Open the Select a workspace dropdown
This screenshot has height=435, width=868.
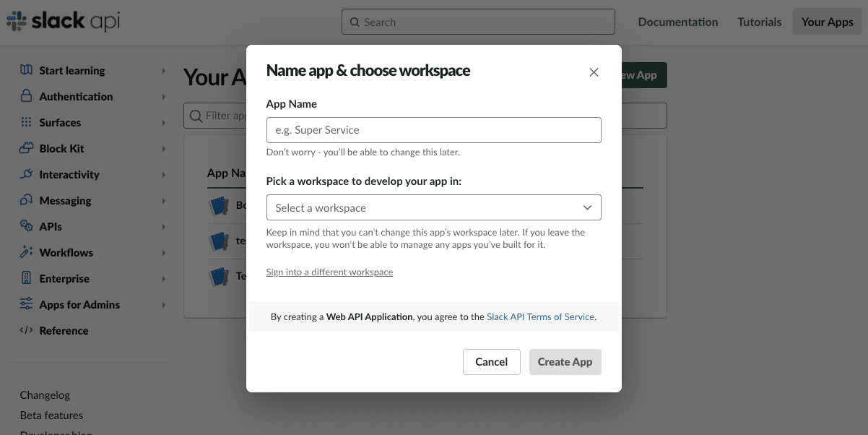coord(433,207)
